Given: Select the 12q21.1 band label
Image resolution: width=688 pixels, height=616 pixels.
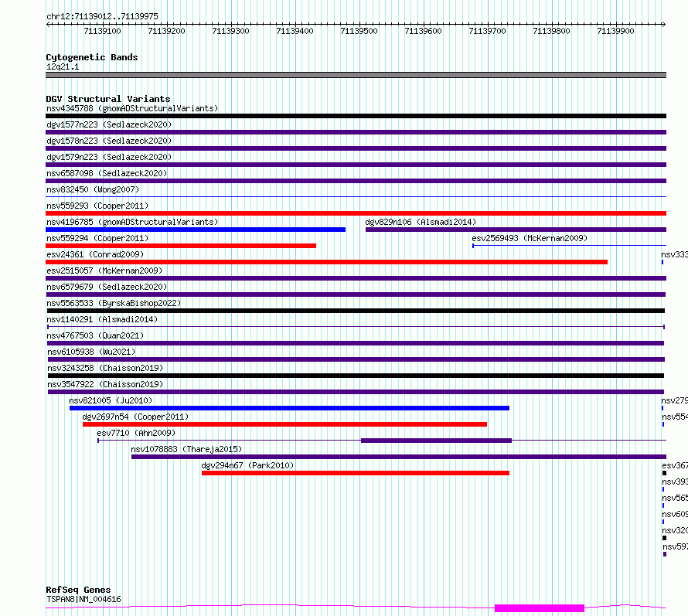Looking at the screenshot, I should pyautogui.click(x=63, y=66).
